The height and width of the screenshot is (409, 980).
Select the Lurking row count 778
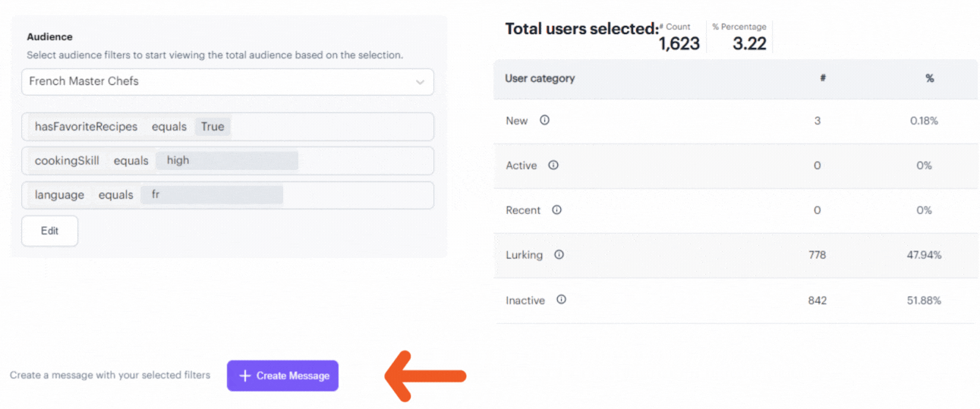(817, 255)
